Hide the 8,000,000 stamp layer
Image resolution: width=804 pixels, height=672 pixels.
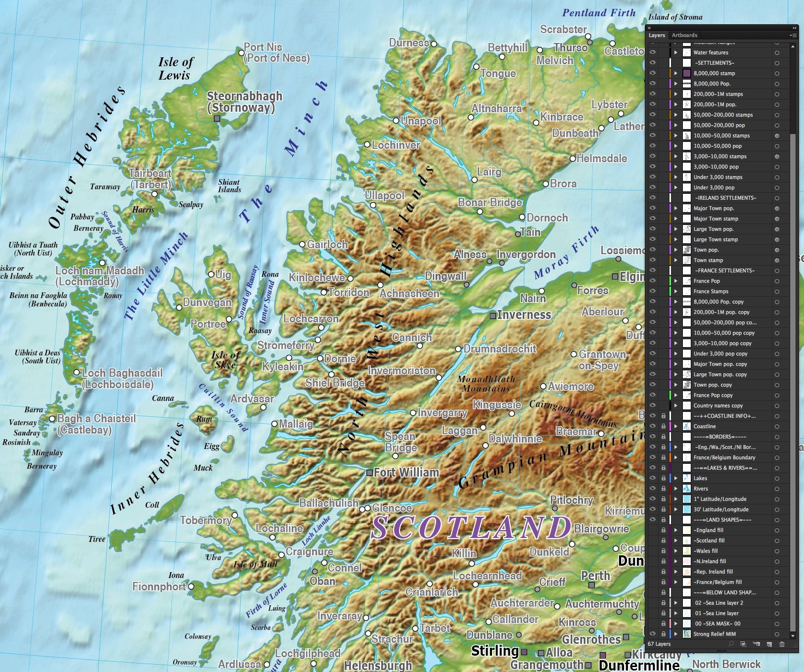tap(652, 73)
